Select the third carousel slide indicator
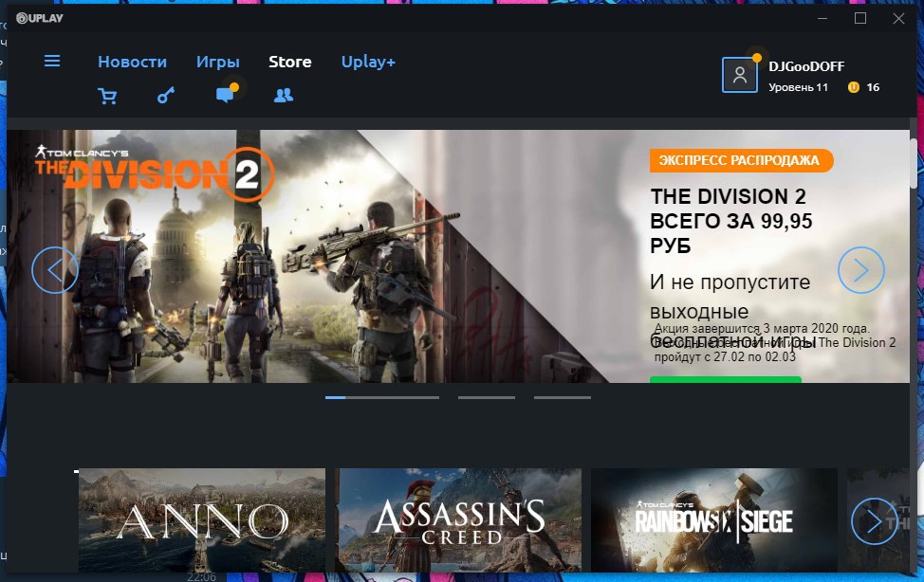 click(x=563, y=397)
